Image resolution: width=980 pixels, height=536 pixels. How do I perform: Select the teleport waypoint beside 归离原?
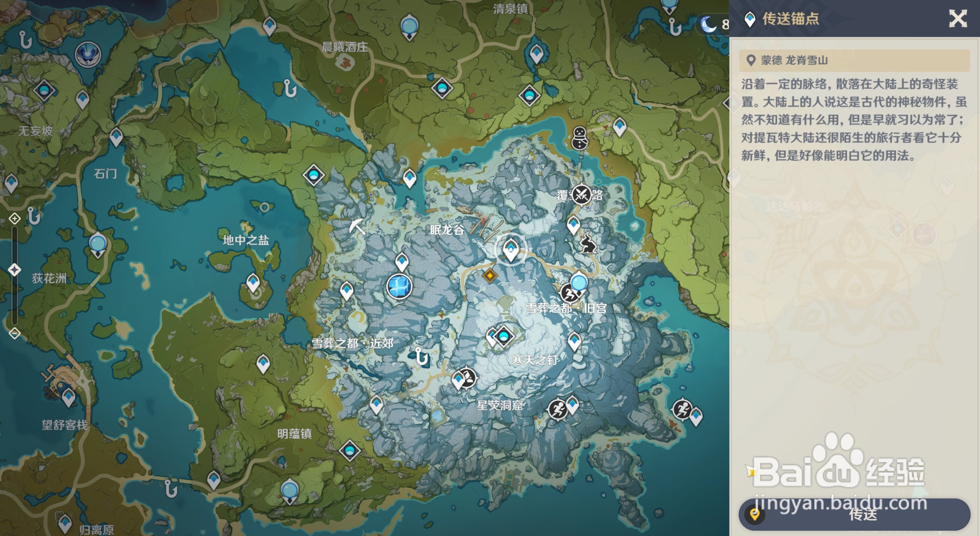pos(65,524)
